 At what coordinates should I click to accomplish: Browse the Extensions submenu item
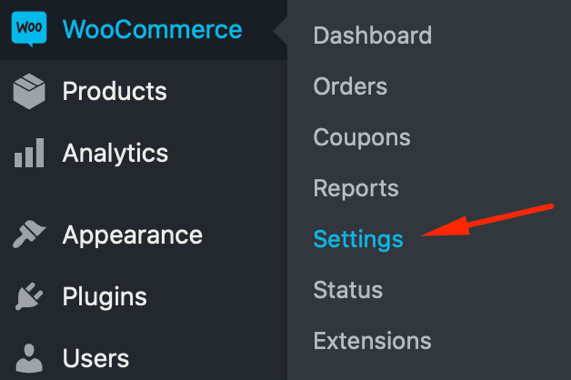coord(373,341)
